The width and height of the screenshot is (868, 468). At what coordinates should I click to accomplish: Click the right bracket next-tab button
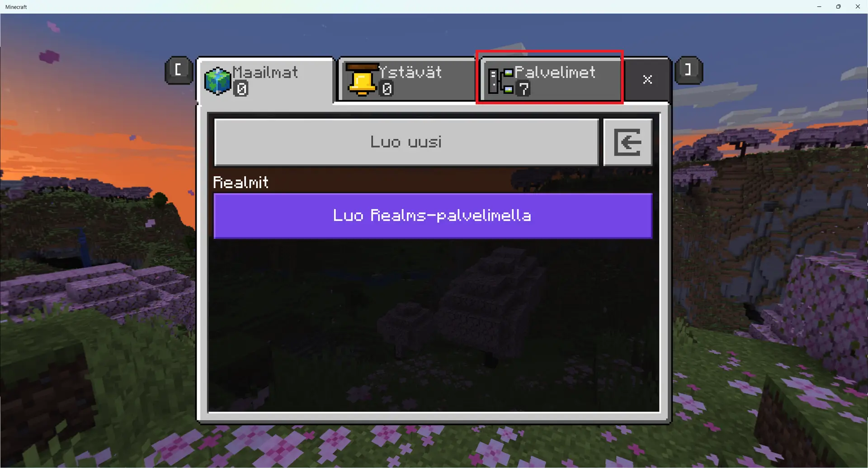tap(689, 70)
